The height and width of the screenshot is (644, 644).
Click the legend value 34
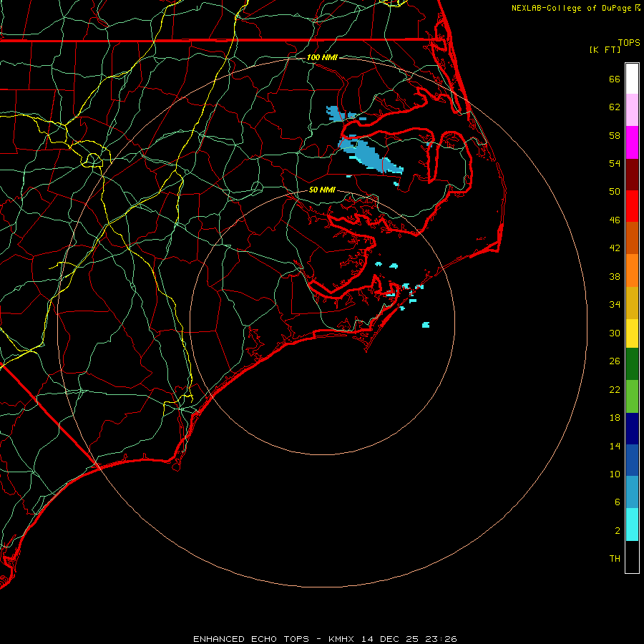coord(615,305)
